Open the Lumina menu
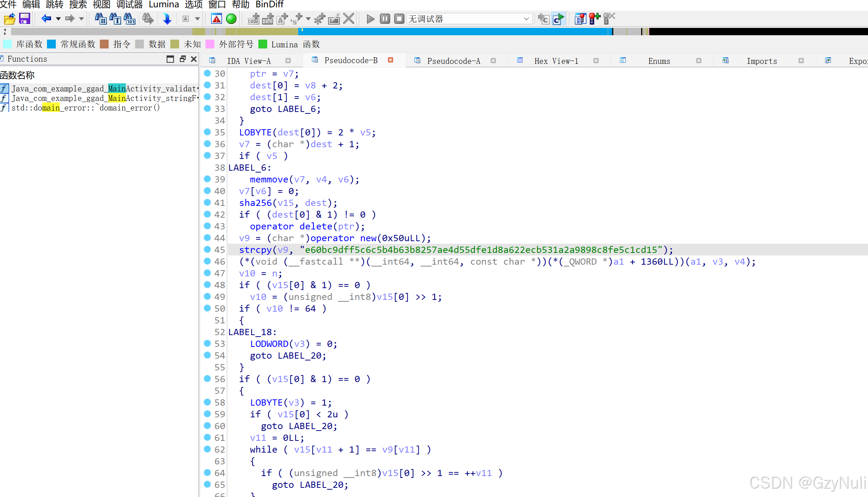Image resolution: width=868 pixels, height=497 pixels. click(x=164, y=4)
